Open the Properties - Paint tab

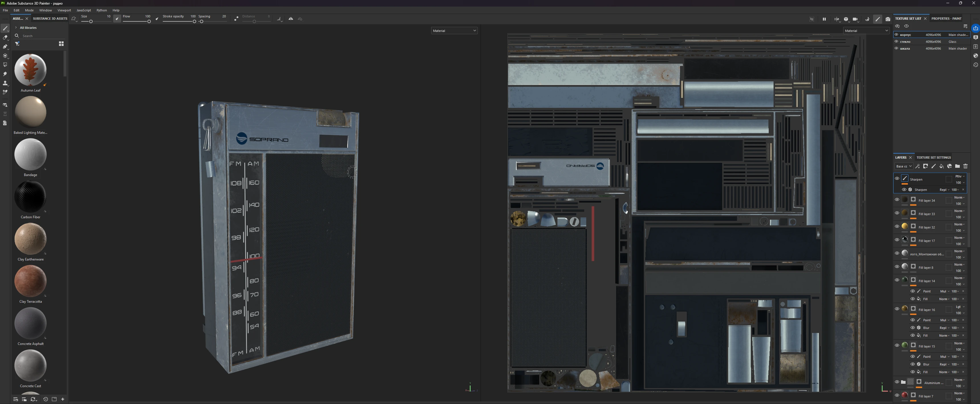coord(946,18)
